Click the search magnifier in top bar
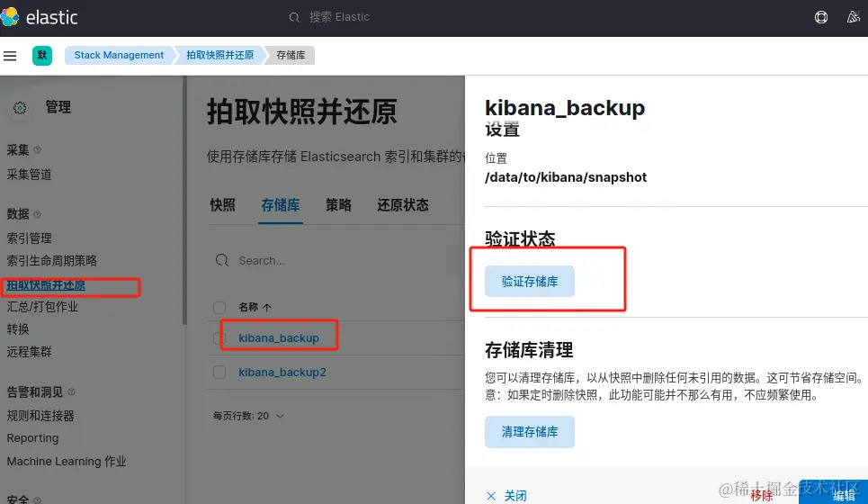This screenshot has width=868, height=504. (x=294, y=18)
